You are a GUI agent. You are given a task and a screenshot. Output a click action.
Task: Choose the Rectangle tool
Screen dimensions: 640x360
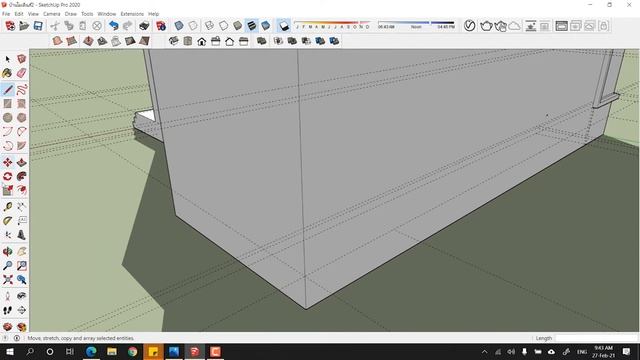pos(8,104)
